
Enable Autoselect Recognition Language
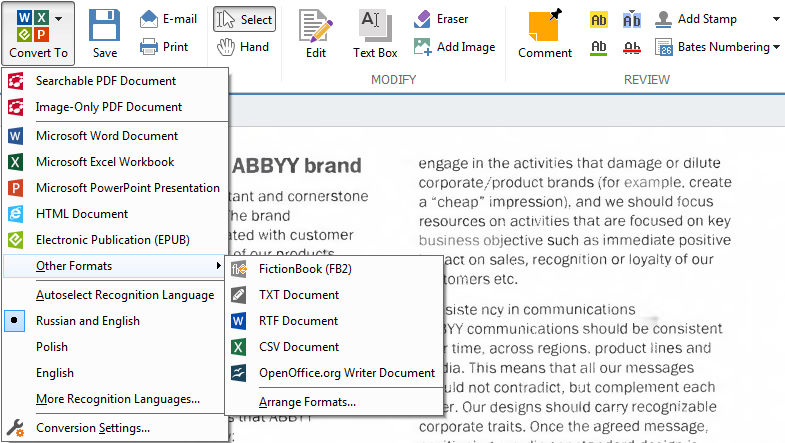click(125, 295)
